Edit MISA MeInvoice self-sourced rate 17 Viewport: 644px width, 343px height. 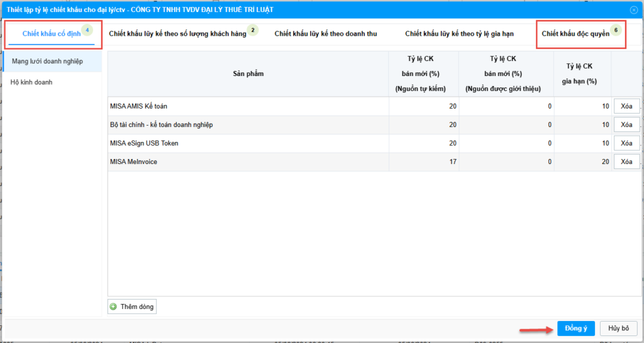pos(424,161)
